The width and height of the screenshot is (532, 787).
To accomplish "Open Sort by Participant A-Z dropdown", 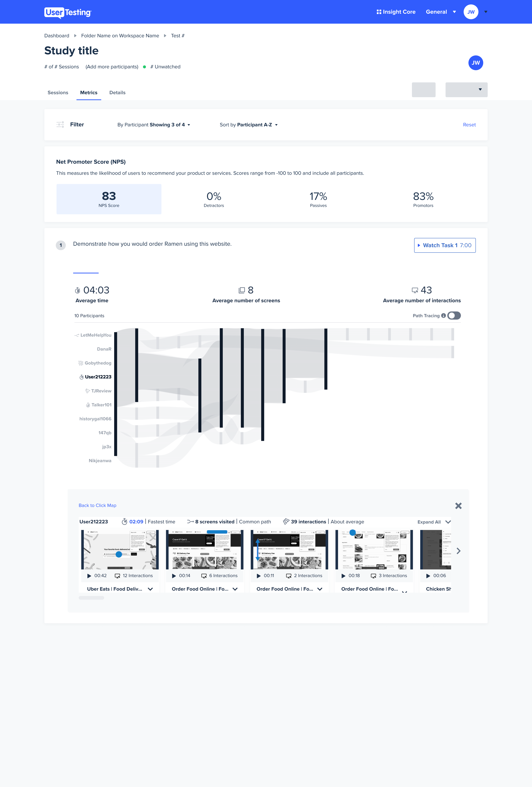I will coord(249,125).
